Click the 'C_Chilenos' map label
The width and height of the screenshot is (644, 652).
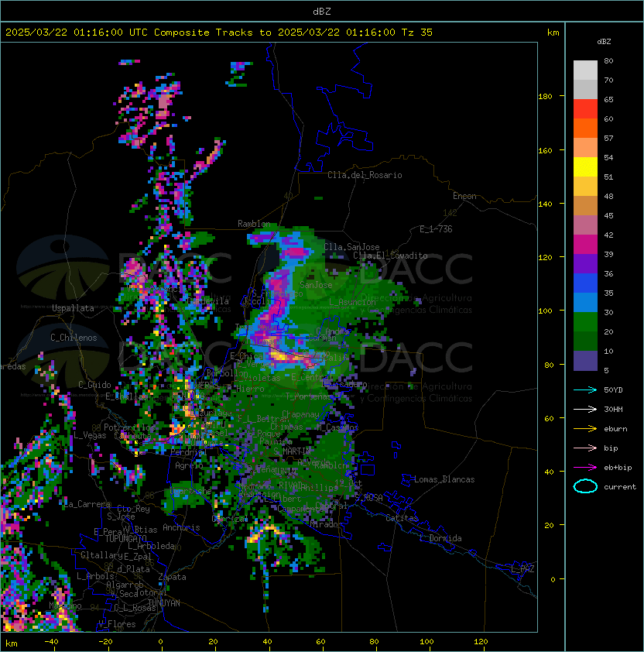point(74,338)
